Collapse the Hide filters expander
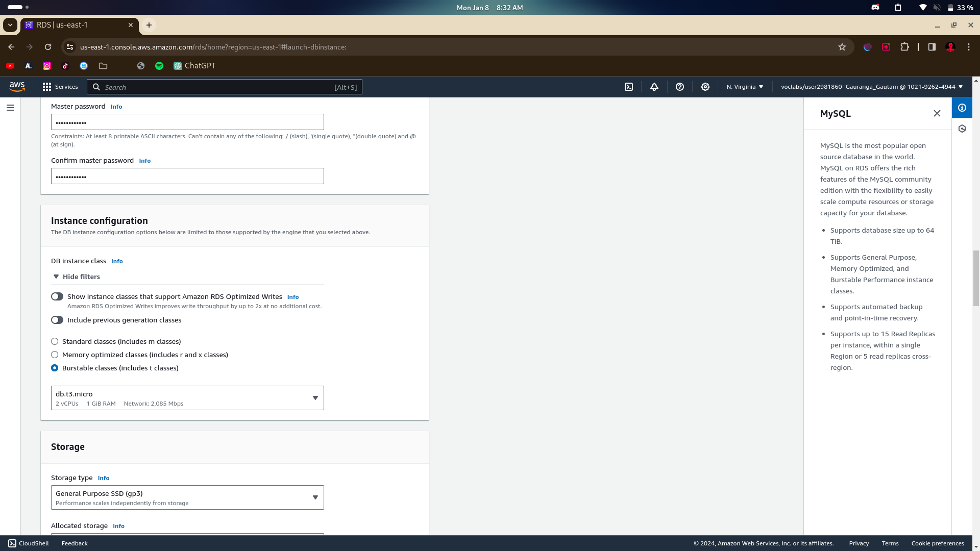The image size is (980, 551). coord(77,277)
